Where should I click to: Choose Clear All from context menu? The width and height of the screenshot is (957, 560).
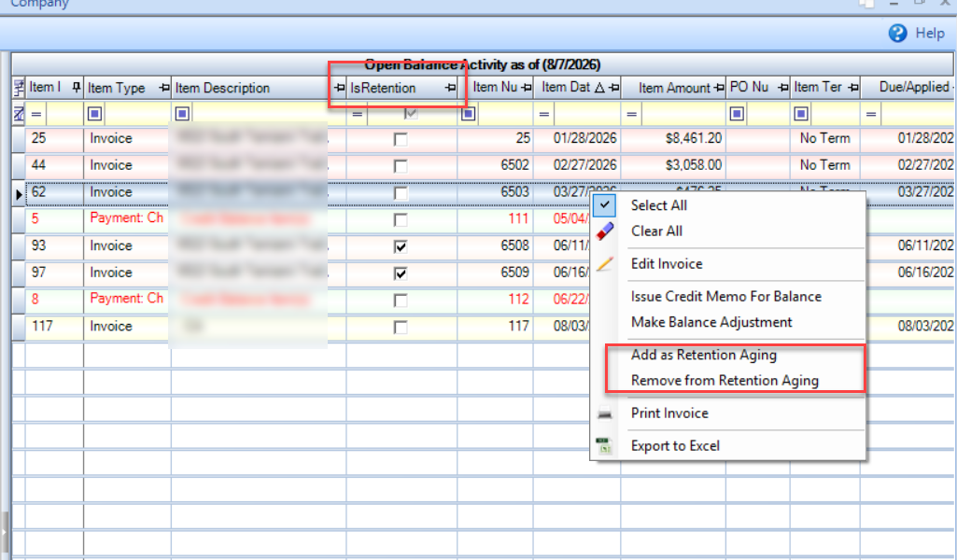point(656,231)
